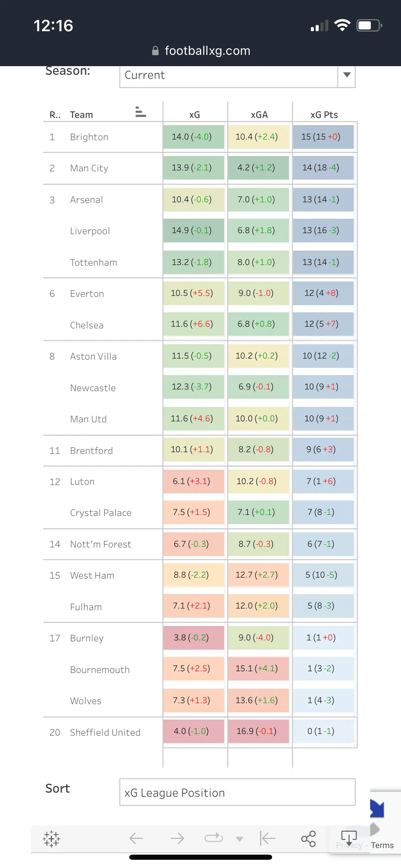Open the Share icon in the toolbar
Image resolution: width=401 pixels, height=868 pixels.
click(308, 839)
